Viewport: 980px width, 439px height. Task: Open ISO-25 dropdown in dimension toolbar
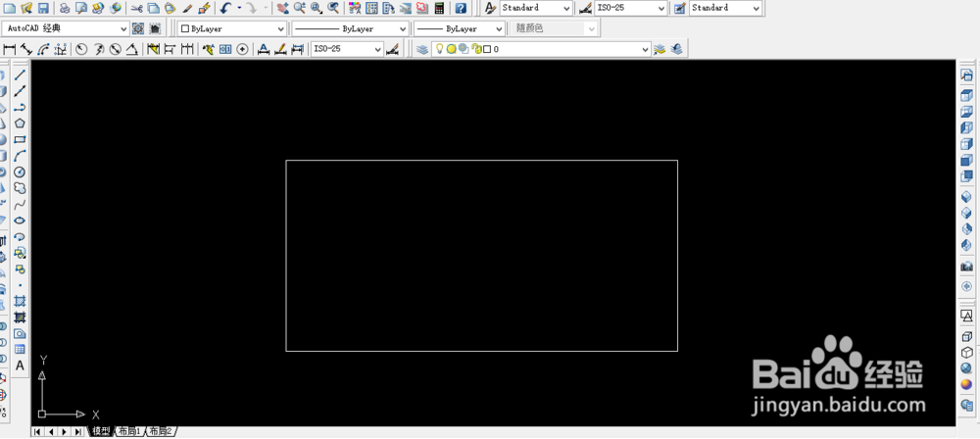point(347,49)
